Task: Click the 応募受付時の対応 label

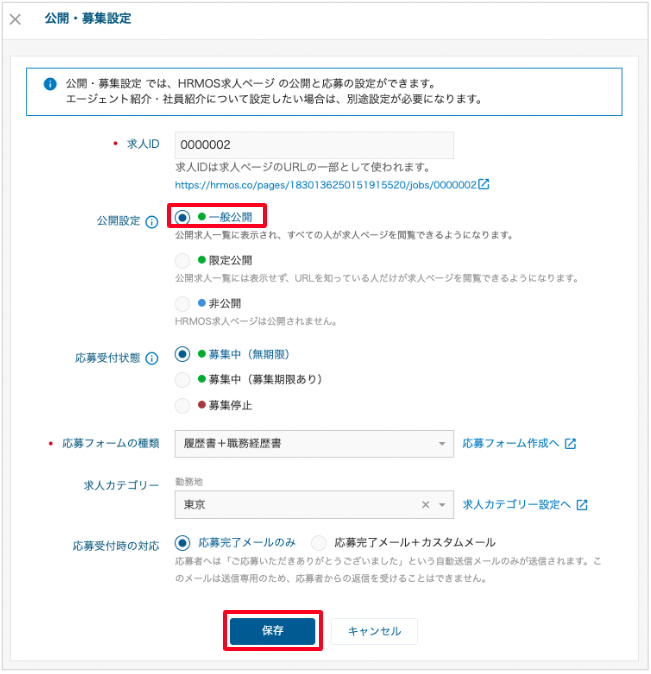Action: pos(116,546)
